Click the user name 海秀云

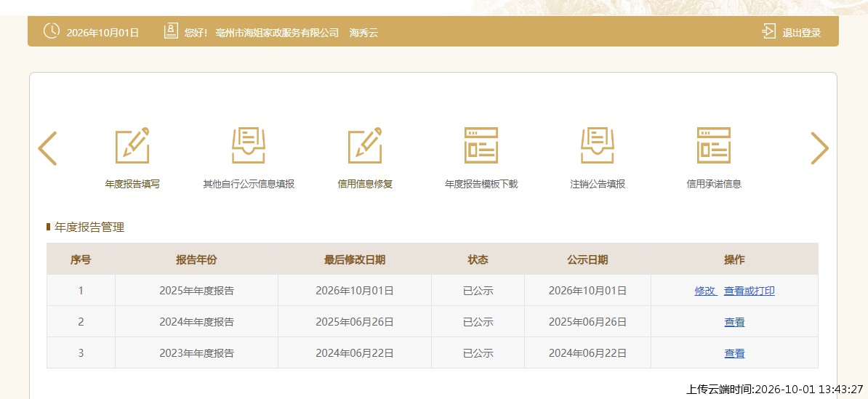tap(363, 33)
